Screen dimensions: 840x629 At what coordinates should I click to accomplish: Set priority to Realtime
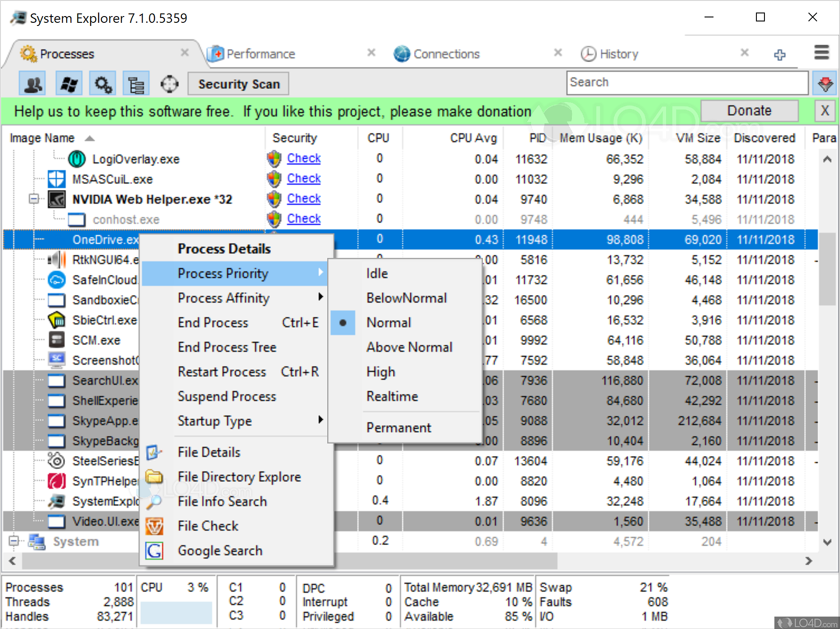pos(405,396)
